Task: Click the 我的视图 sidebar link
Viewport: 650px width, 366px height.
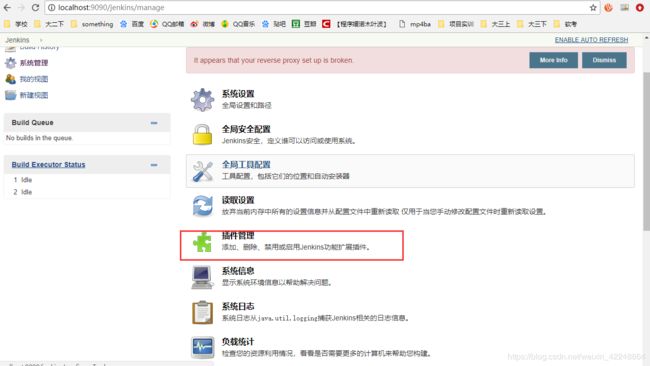Action: [x=34, y=79]
